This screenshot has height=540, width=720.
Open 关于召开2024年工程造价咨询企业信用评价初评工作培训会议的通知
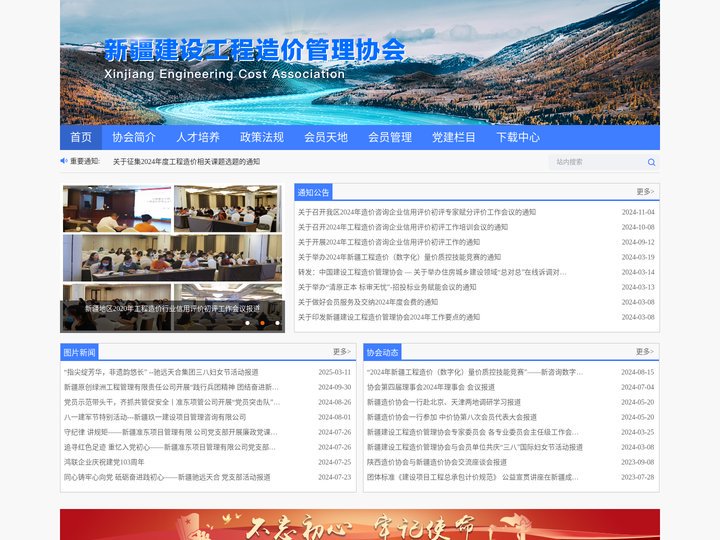tap(403, 227)
